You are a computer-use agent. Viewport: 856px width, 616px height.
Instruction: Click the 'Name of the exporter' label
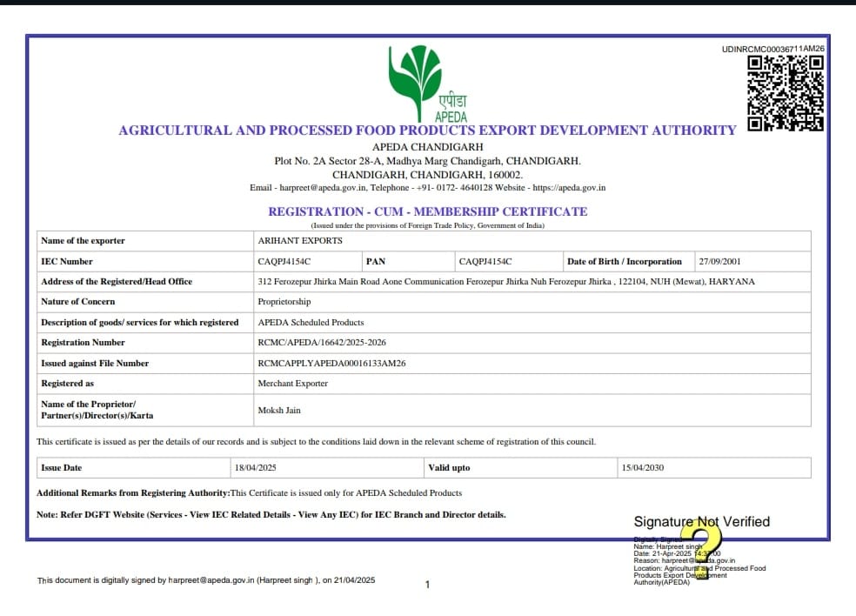click(x=83, y=241)
